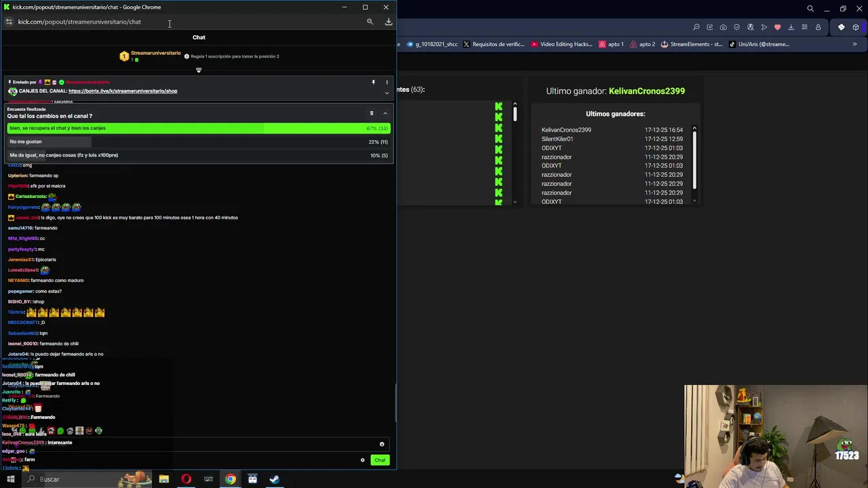Viewport: 868px width, 488px height.
Task: Open bookmark 'Video Editing Hacks...'
Action: click(x=562, y=44)
